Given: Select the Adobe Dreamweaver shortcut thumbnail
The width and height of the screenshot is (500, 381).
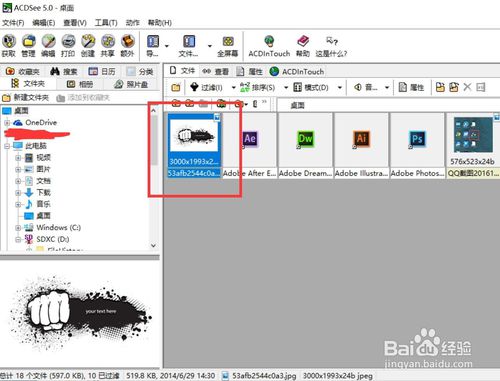Looking at the screenshot, I should click(x=305, y=145).
